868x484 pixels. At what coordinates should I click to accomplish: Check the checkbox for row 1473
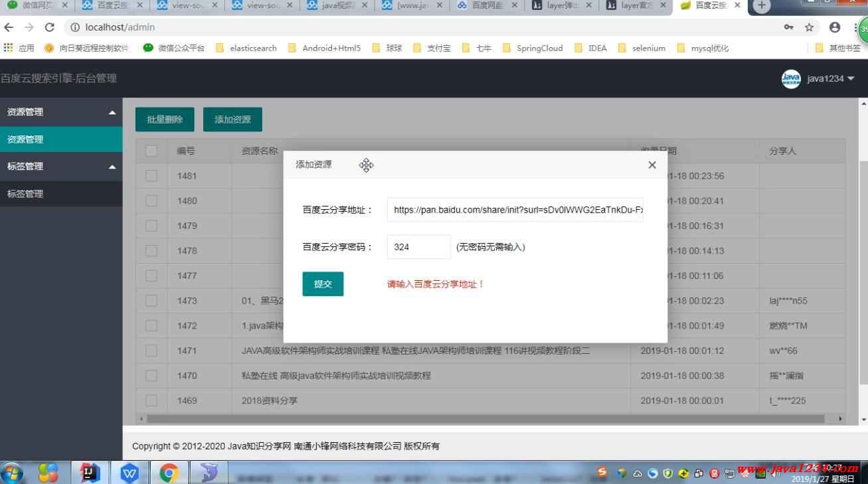[x=151, y=301]
